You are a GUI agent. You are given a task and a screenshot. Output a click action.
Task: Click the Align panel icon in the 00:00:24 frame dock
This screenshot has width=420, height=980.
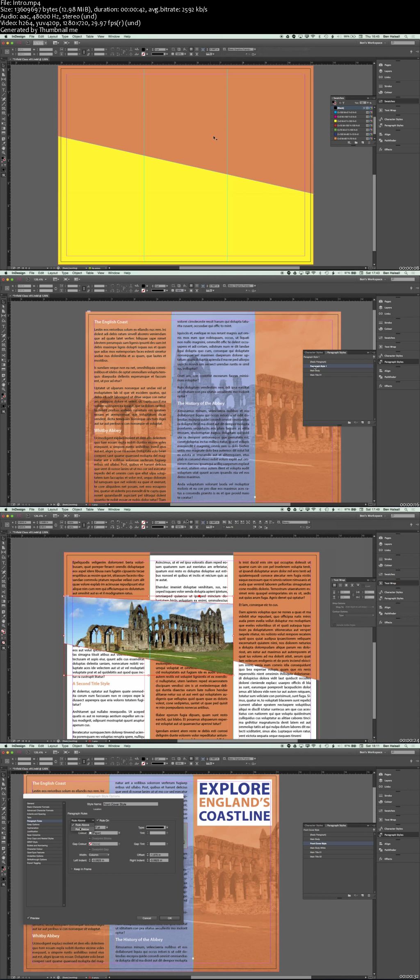381,607
